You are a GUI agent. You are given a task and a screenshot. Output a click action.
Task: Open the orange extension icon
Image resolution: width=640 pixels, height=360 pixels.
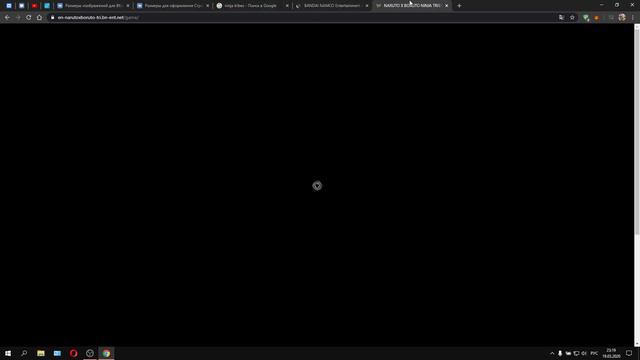597,18
